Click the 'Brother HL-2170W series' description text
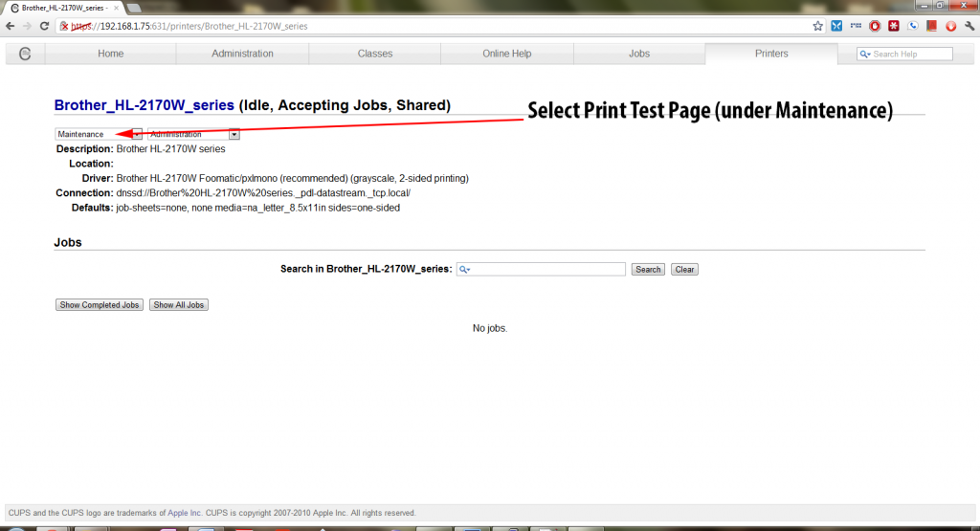This screenshot has width=980, height=531. tap(170, 148)
